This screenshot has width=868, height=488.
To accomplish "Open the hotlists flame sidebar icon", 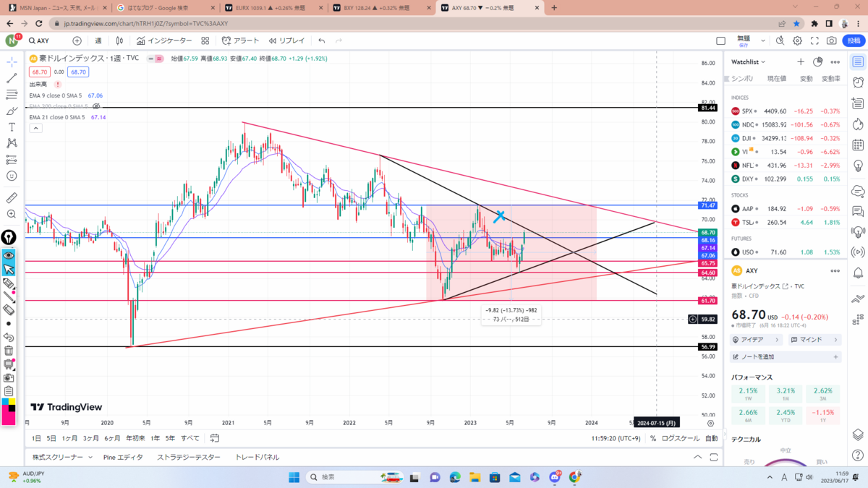I will click(858, 124).
